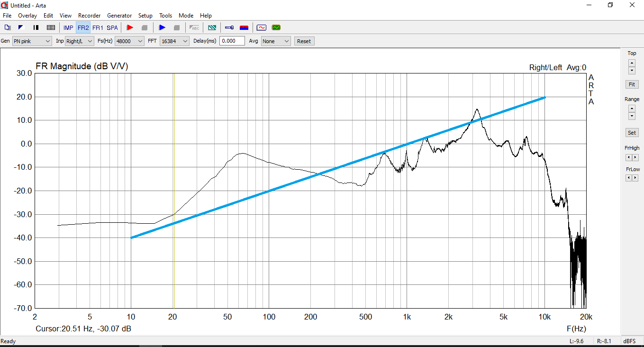Click the green waveform display icon

click(x=276, y=27)
